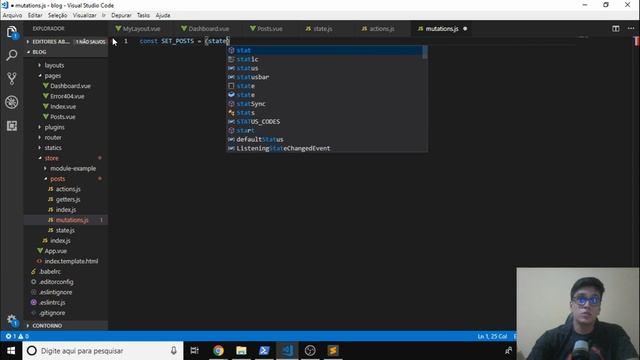Click the suggestion list scrollbar

[425, 52]
